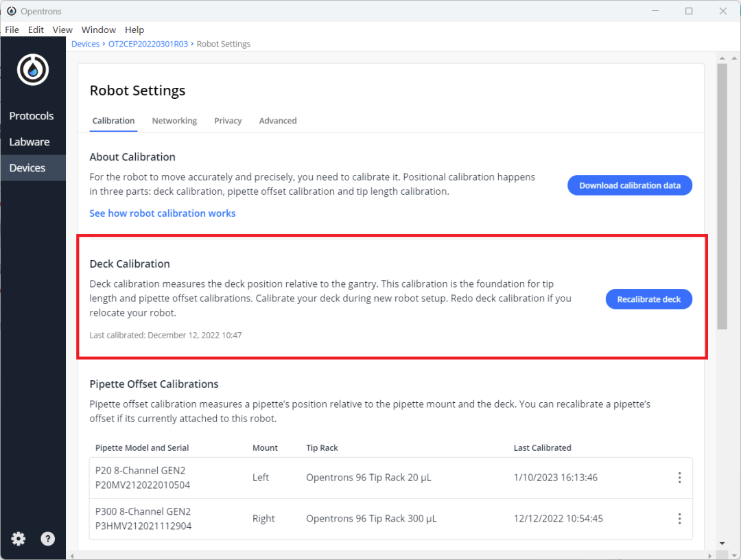Select 'Opentrons 96 Tip Rack 300 µL' cell
The width and height of the screenshot is (741, 560).
[x=371, y=519]
